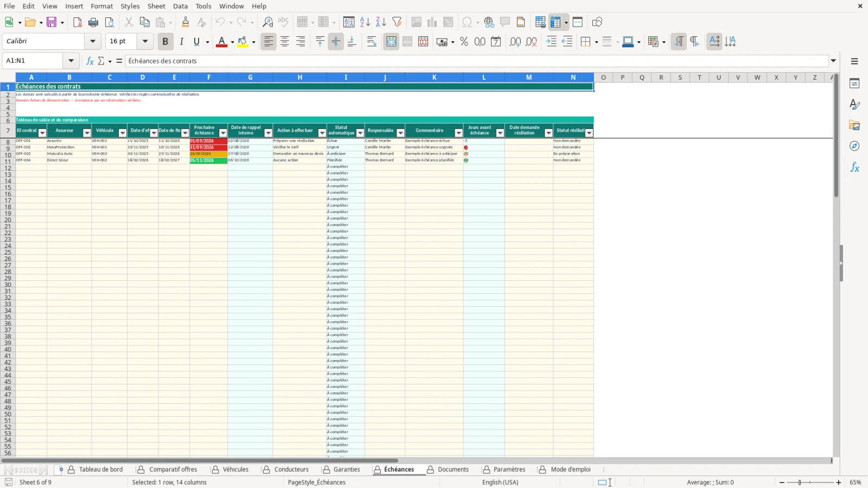Viewport: 868px width, 488px height.
Task: Switch to Mode d'emploi sheet tab
Action: click(571, 470)
